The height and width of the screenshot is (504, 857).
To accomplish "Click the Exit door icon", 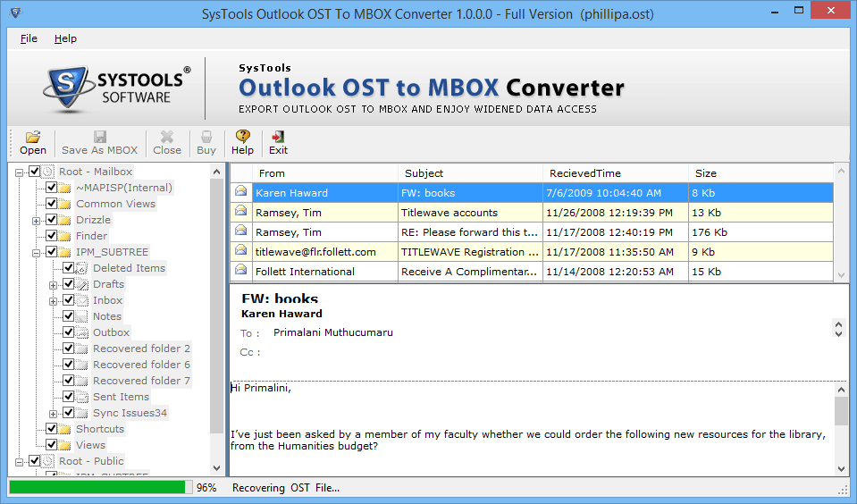I will tap(278, 136).
